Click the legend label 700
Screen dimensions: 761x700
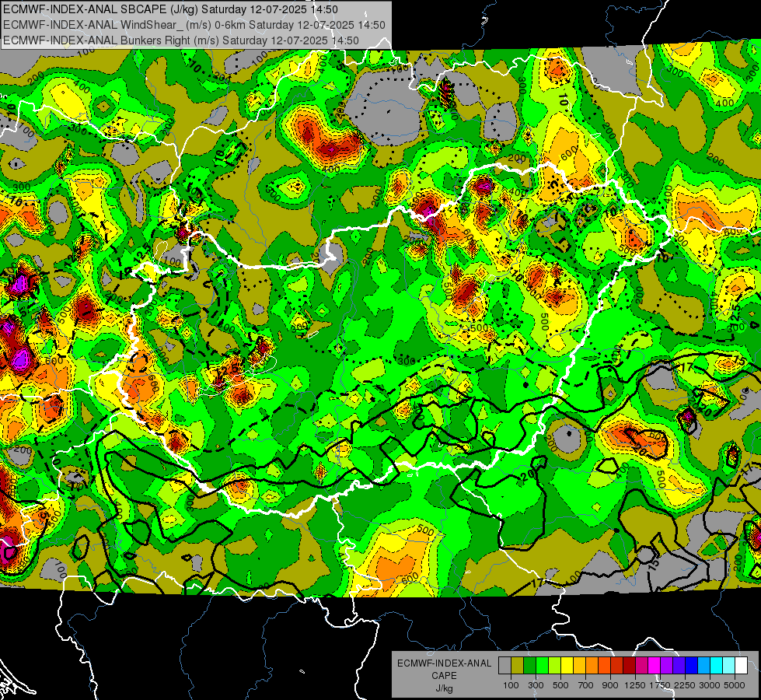click(586, 685)
